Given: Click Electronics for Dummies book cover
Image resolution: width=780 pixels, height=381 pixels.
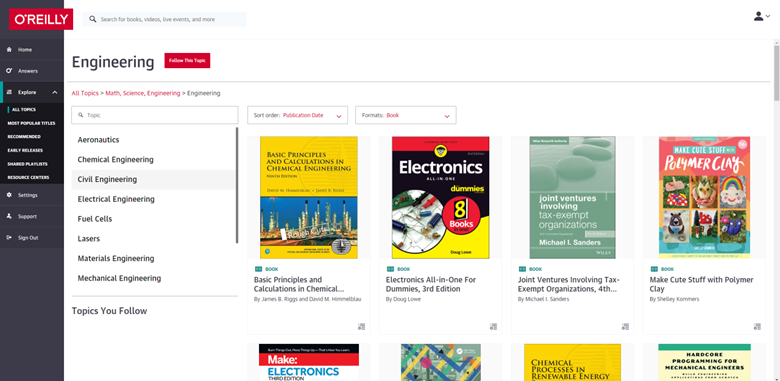Looking at the screenshot, I should [440, 197].
